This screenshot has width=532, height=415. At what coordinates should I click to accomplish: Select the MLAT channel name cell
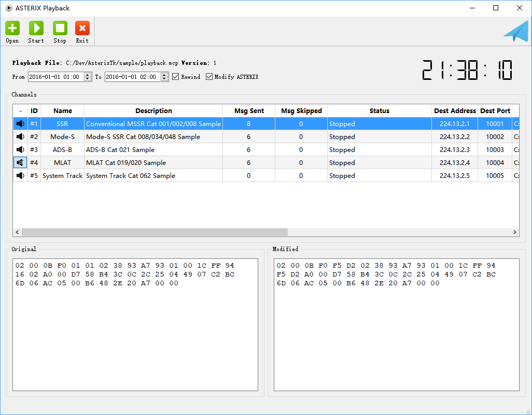point(62,162)
